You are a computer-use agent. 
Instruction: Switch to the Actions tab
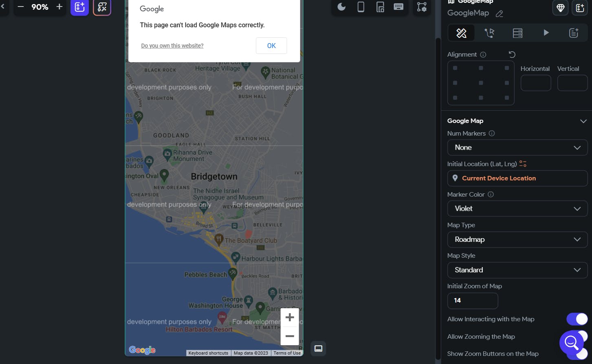pyautogui.click(x=489, y=33)
